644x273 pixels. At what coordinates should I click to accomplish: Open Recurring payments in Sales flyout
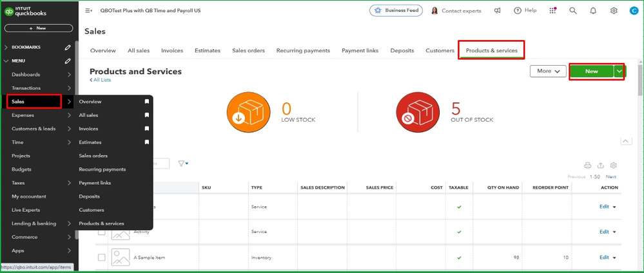click(x=102, y=169)
